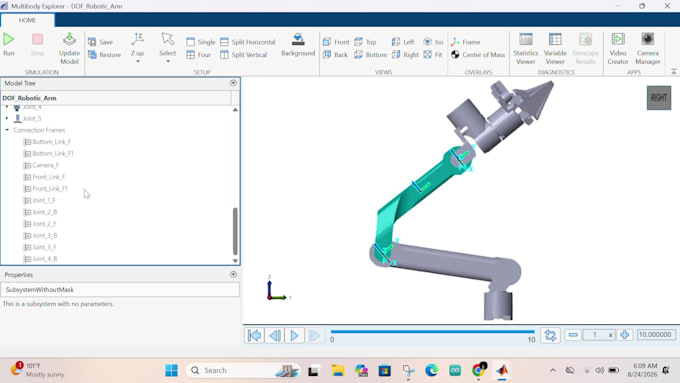
Task: Open the Statistics Viewer
Action: [x=526, y=48]
